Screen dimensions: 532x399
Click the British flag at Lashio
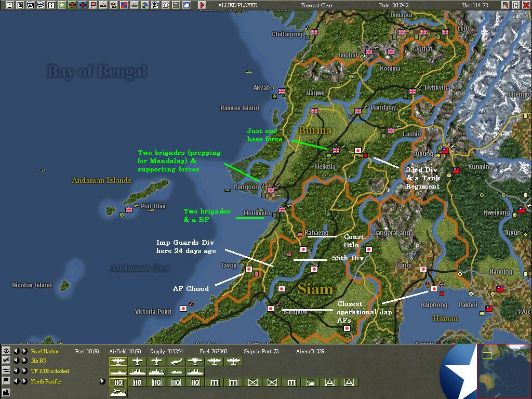391,130
